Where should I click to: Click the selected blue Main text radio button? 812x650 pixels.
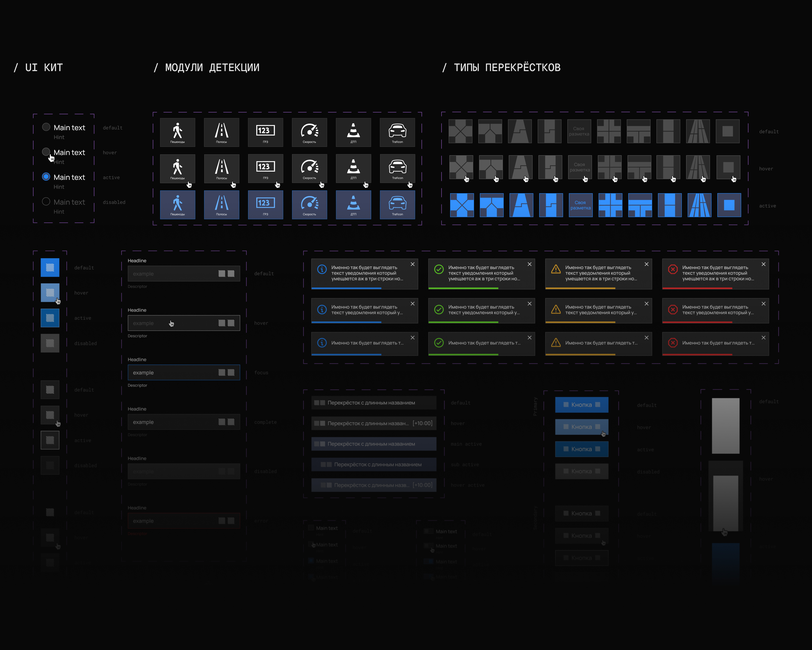coord(46,177)
